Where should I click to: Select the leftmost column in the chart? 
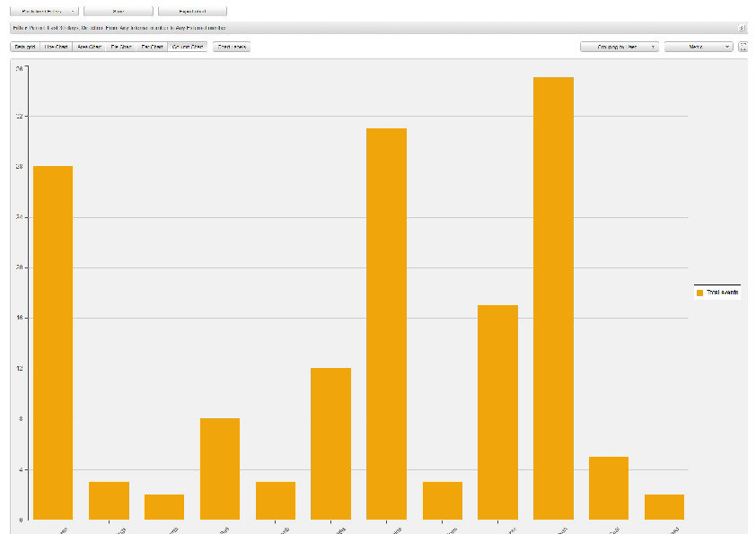(53, 342)
